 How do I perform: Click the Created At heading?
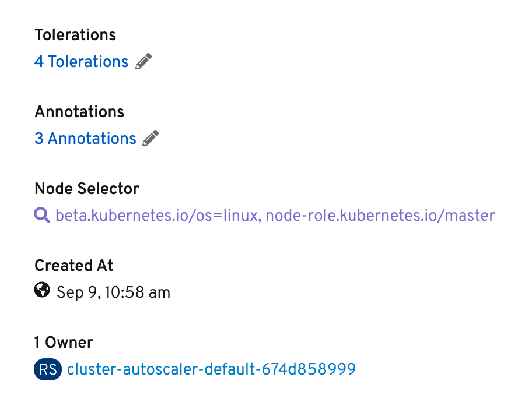coord(73,266)
